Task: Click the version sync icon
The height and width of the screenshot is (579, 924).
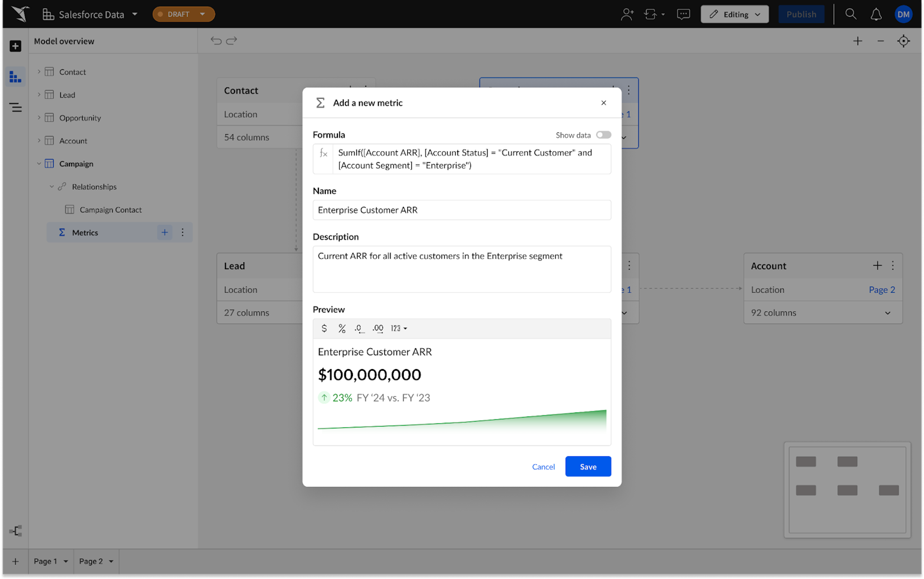Action: point(650,14)
